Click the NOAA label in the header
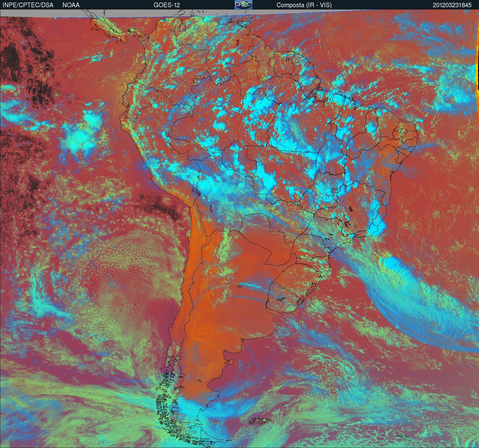 pyautogui.click(x=71, y=5)
